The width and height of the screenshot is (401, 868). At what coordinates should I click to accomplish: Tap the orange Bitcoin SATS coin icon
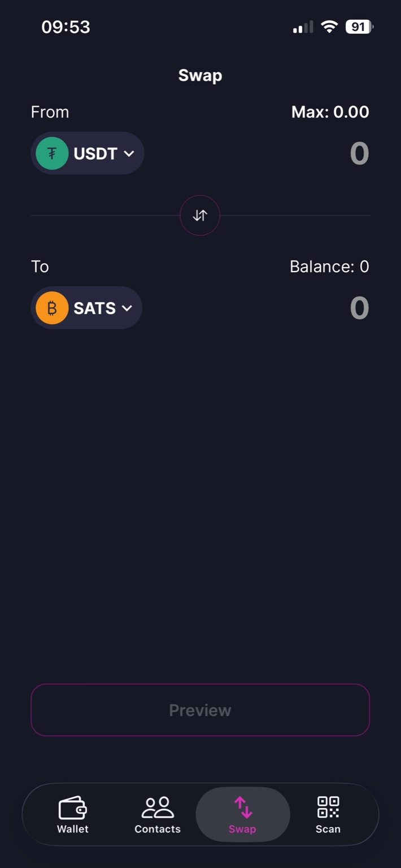click(52, 308)
